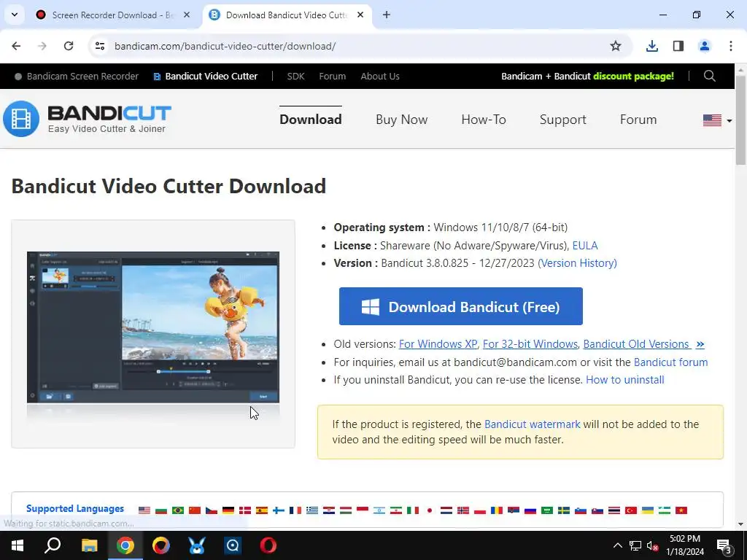Open SDK link in top bar
747x560 pixels.
[296, 76]
